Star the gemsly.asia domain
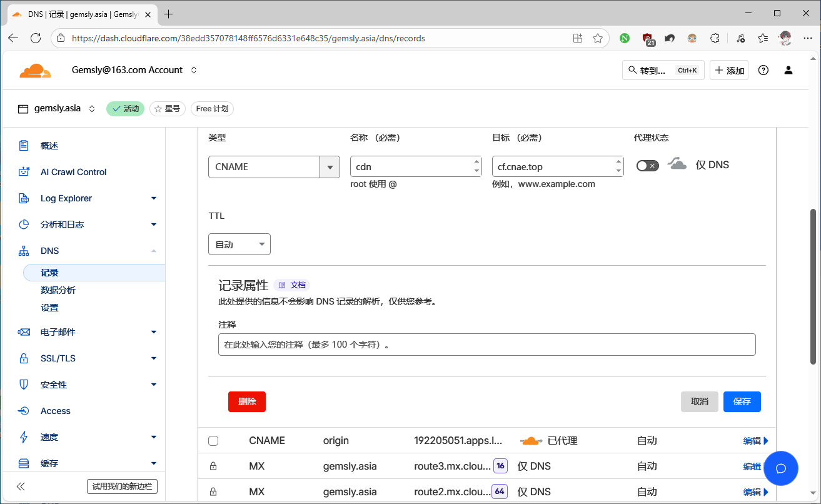The width and height of the screenshot is (821, 504). pos(167,109)
